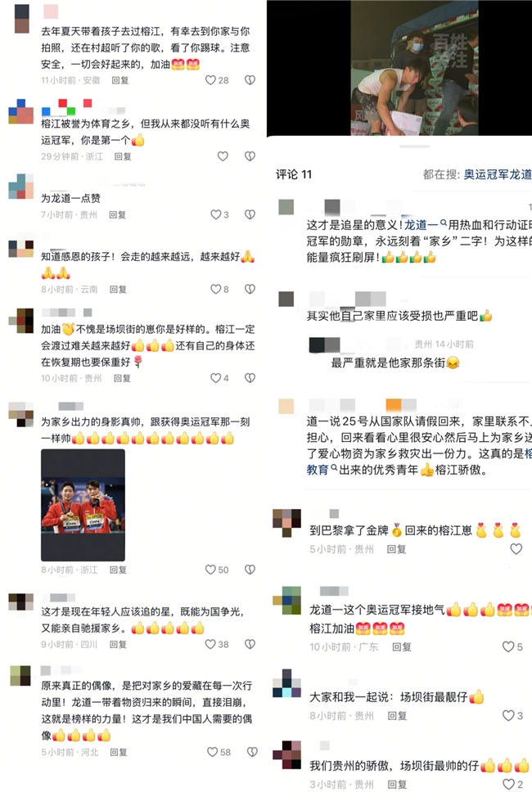Reply to the Anhui comment from 11 hours ago
The width and height of the screenshot is (532, 797).
click(x=120, y=80)
